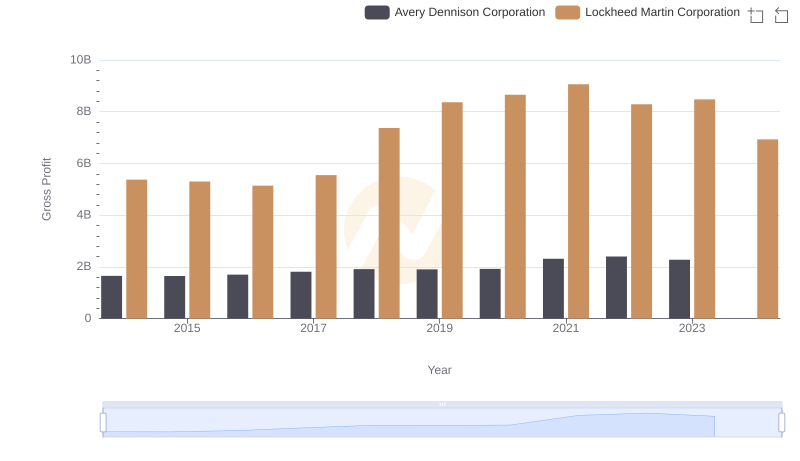
Task: Click the 2024 Lockheed Martin last bar
Action: 767,229
